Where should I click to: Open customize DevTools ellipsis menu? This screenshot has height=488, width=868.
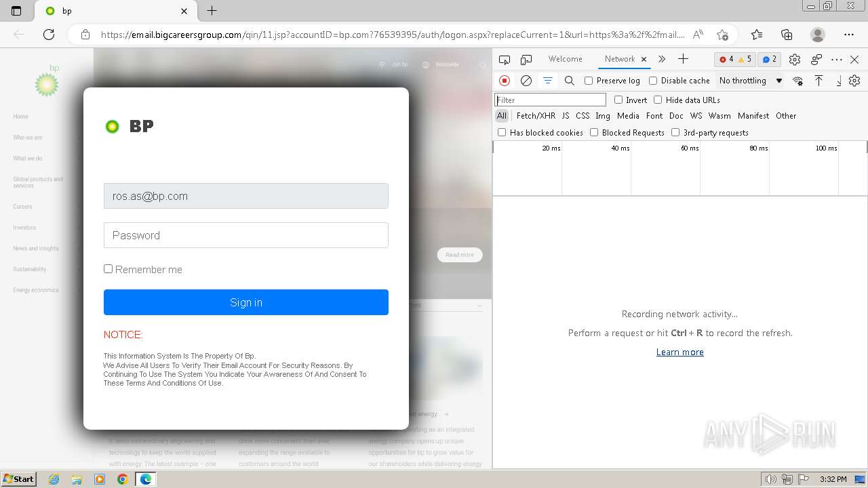tap(837, 60)
